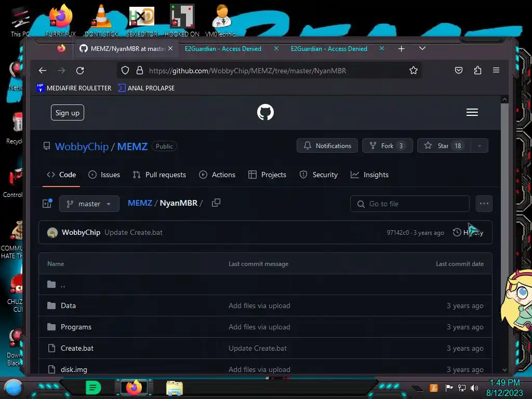Viewport: 532px width, 399px height.
Task: Show site security padlock info
Action: [x=139, y=71]
